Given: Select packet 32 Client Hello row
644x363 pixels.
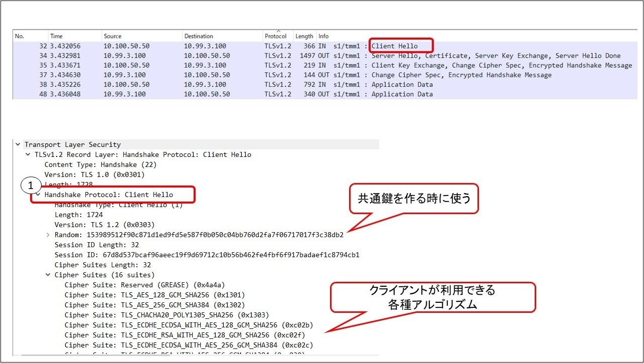Looking at the screenshot, I should point(201,46).
